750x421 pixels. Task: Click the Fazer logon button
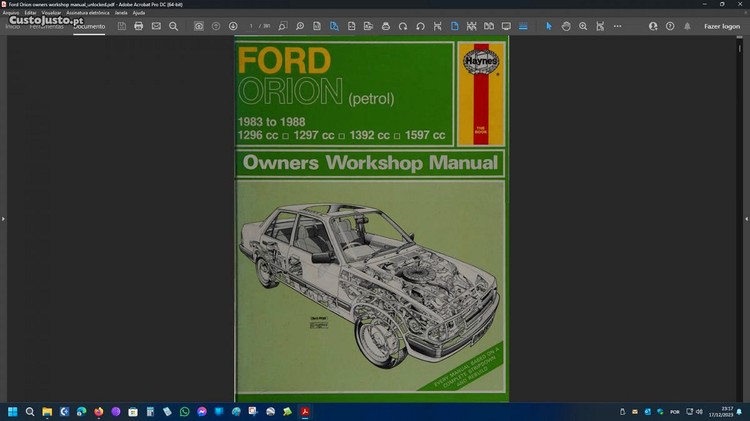[722, 26]
